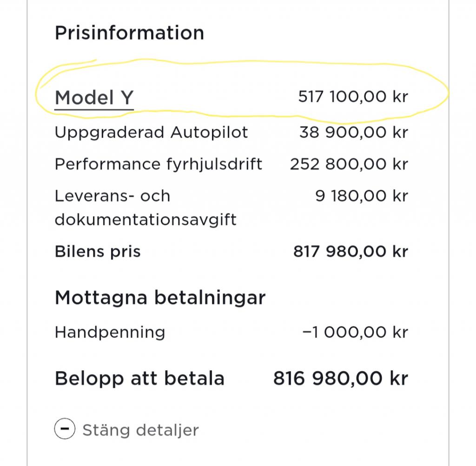
Task: Collapse details via Stäng detaljer text
Action: click(140, 430)
